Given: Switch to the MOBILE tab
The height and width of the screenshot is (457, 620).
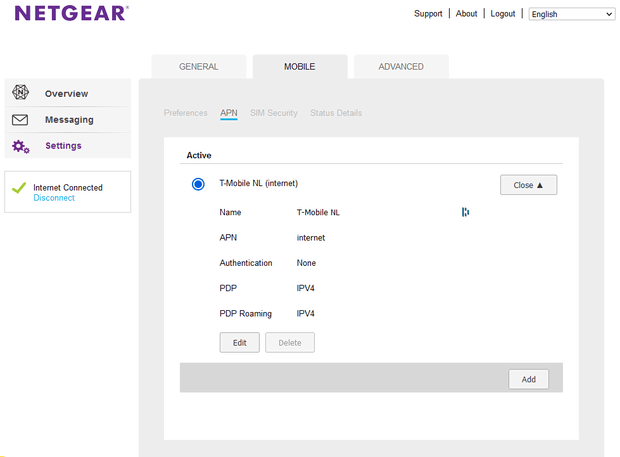Looking at the screenshot, I should point(300,66).
